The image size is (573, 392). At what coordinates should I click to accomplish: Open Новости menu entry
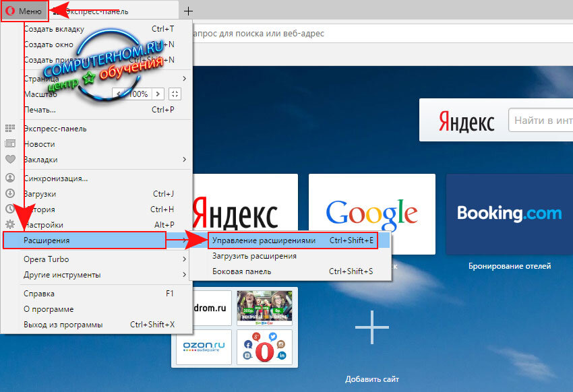pyautogui.click(x=96, y=144)
